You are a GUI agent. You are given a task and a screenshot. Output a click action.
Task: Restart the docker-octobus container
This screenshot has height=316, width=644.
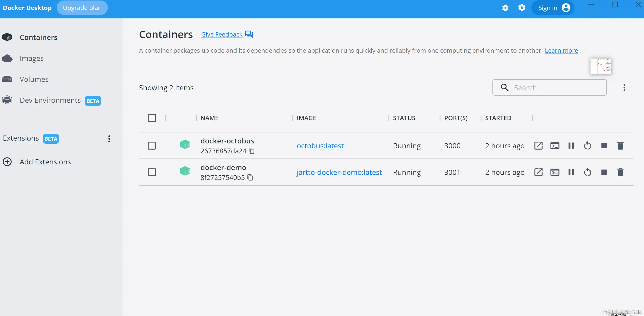coord(587,146)
